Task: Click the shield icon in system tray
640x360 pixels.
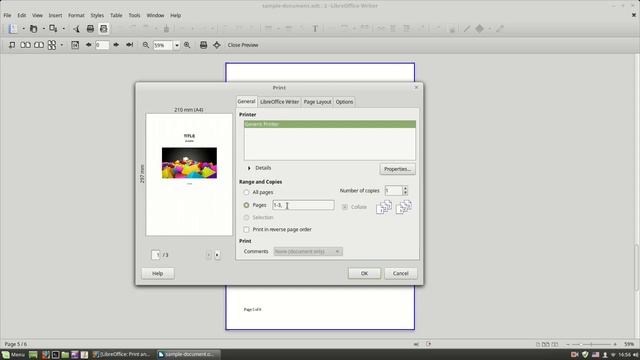Action: click(585, 355)
